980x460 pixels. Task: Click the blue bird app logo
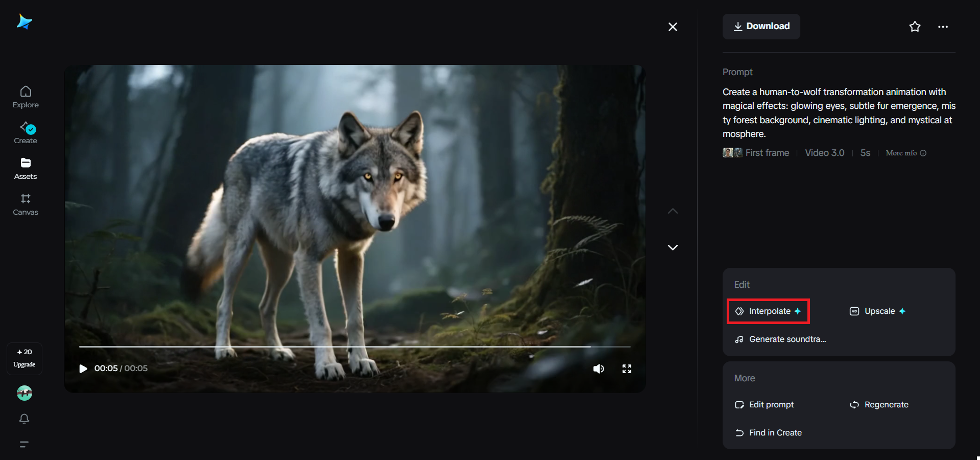point(24,21)
